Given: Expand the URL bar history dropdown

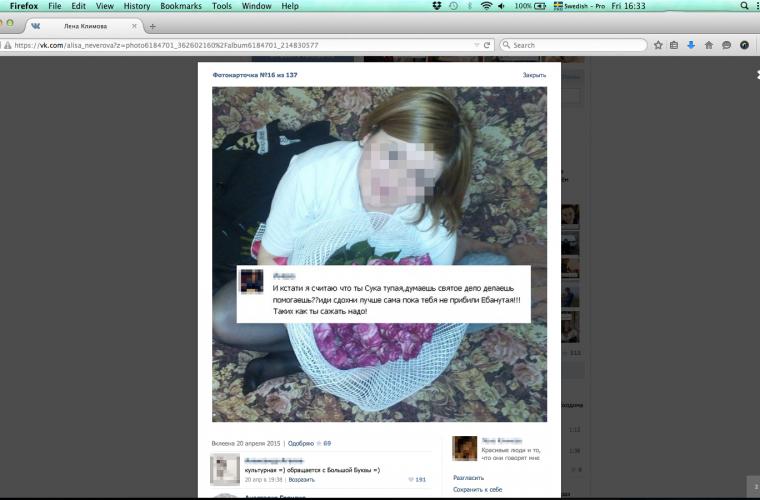Looking at the screenshot, I should [x=476, y=45].
